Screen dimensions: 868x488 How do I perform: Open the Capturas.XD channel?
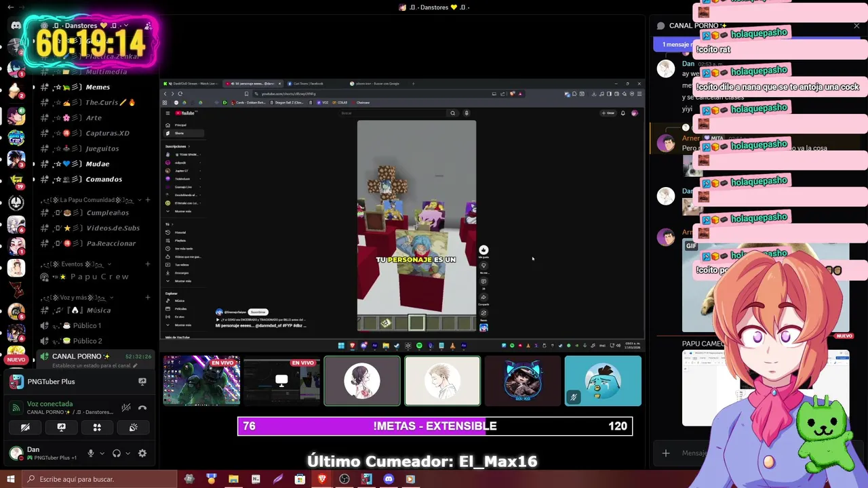coord(98,133)
